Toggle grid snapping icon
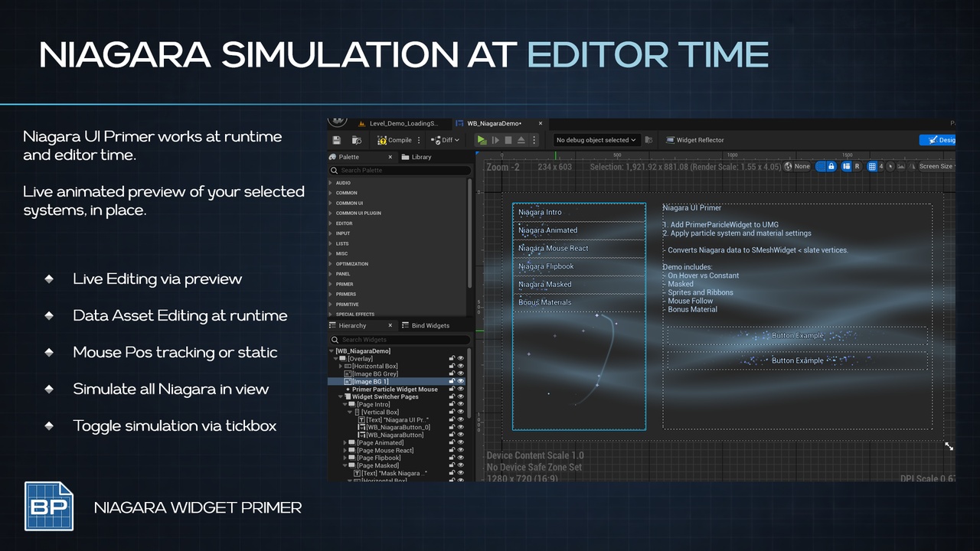Viewport: 980px width, 551px height. 872,166
